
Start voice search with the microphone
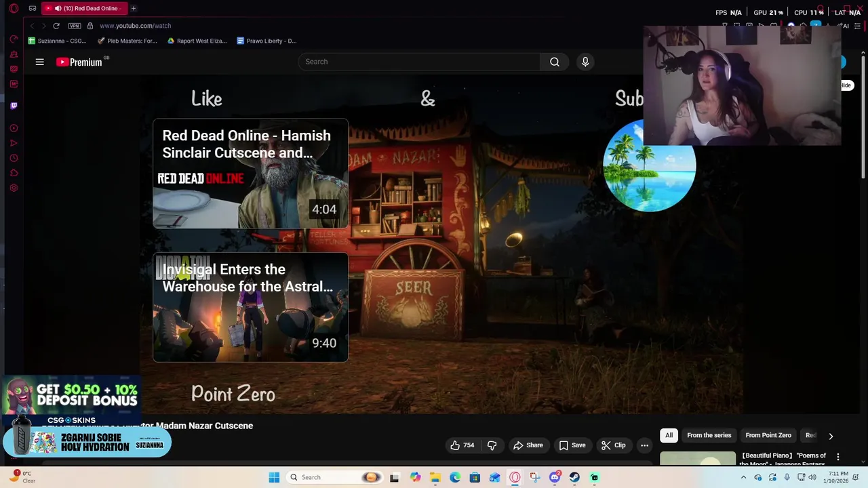585,62
